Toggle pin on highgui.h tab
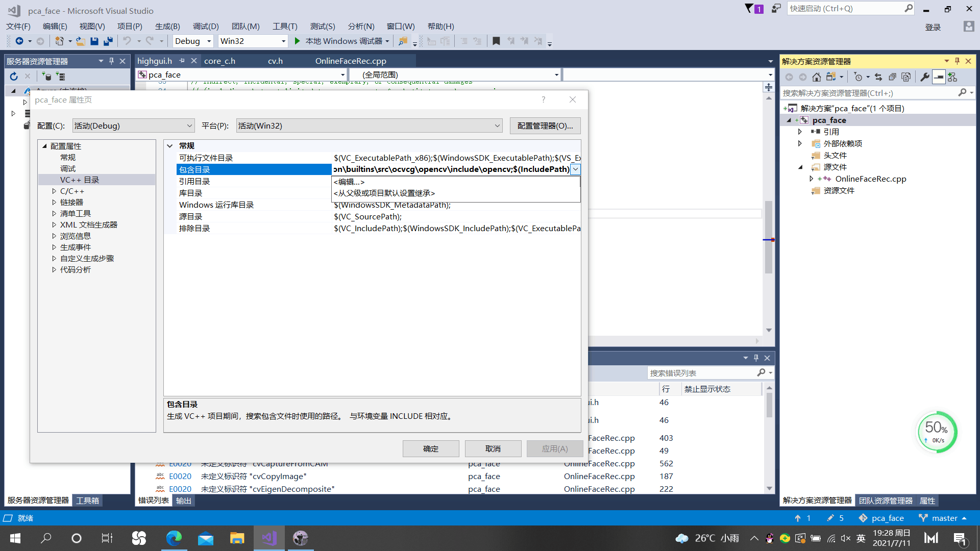The height and width of the screenshot is (551, 980). tap(182, 61)
